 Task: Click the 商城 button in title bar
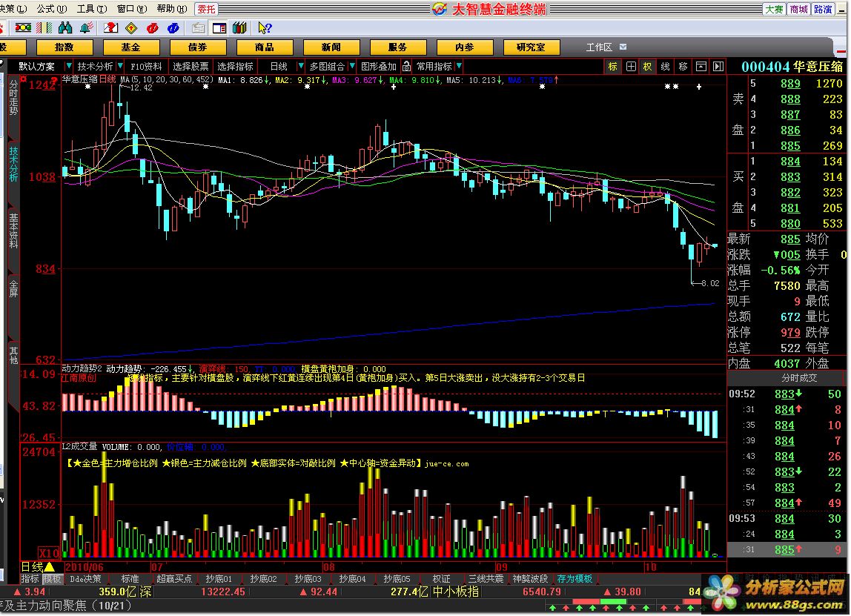pos(799,9)
